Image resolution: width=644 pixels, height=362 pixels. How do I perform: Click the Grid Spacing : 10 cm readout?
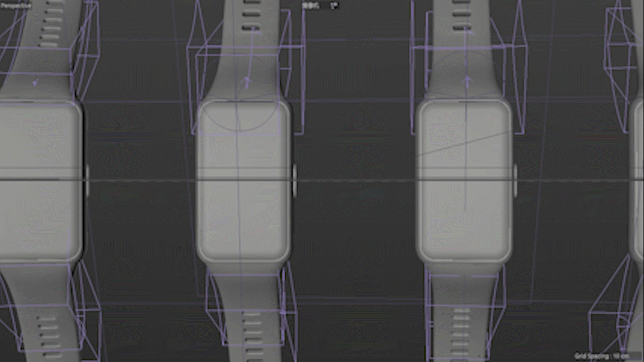602,356
